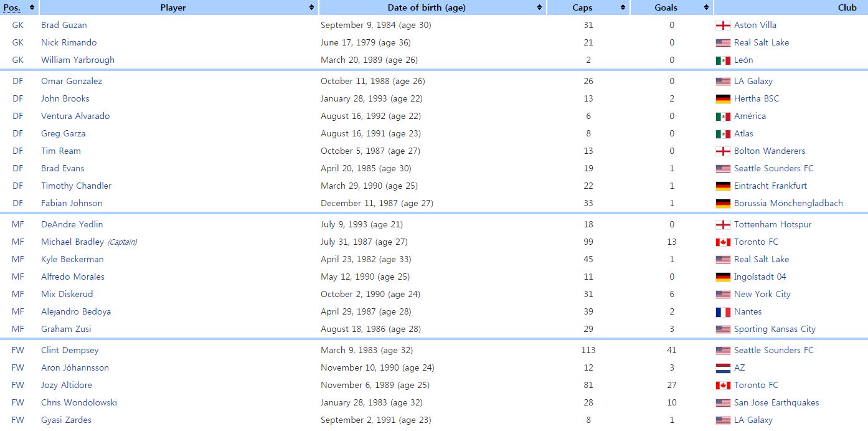Click Netherlands flag icon beside AZ
The height and width of the screenshot is (431, 868).
coord(723,368)
